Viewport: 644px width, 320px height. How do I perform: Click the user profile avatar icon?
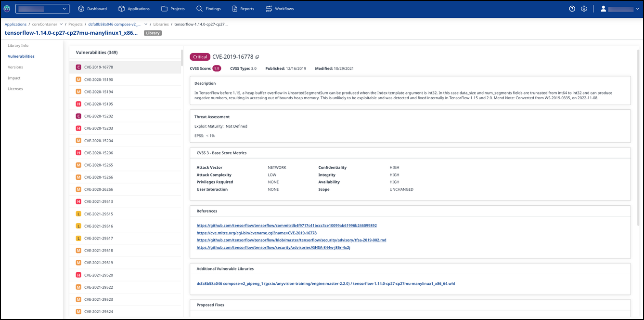pyautogui.click(x=603, y=9)
